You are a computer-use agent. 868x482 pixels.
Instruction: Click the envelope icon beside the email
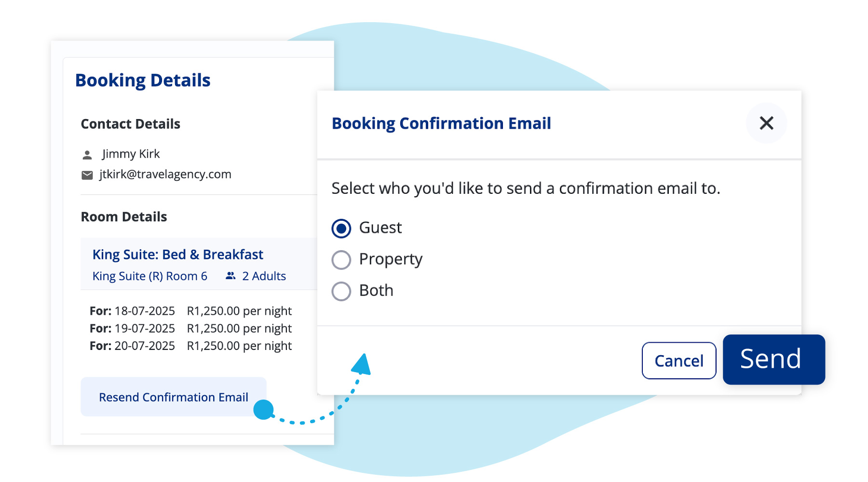point(87,175)
